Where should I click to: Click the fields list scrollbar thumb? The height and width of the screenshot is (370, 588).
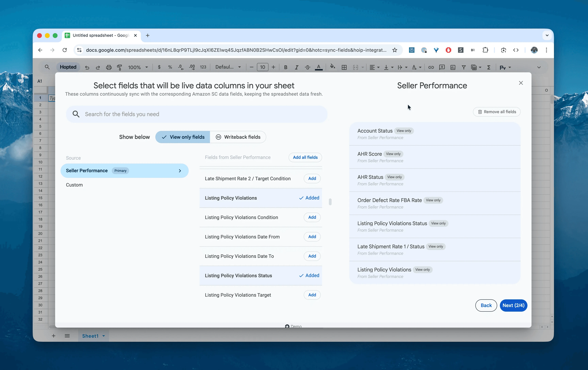click(330, 202)
